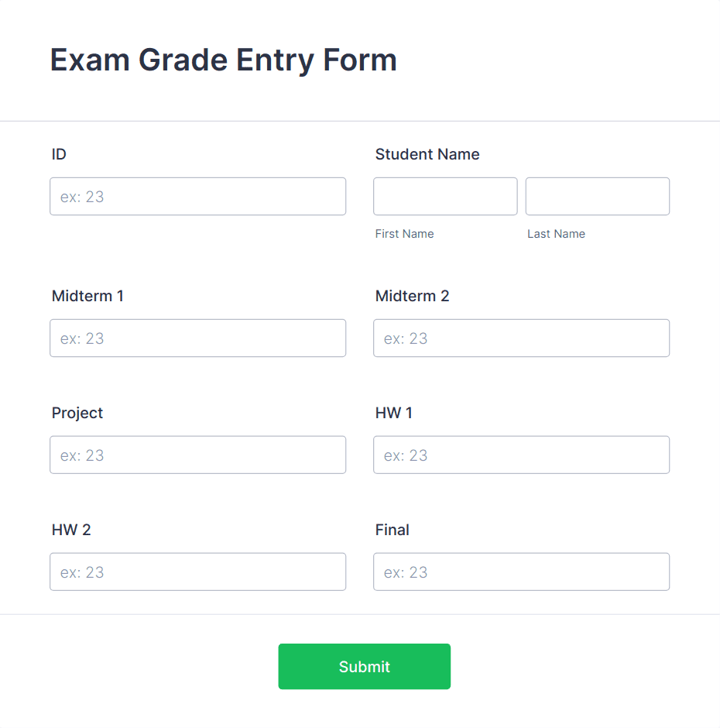Click the First Name helper text
Viewport: 720px width, 728px height.
click(x=404, y=233)
